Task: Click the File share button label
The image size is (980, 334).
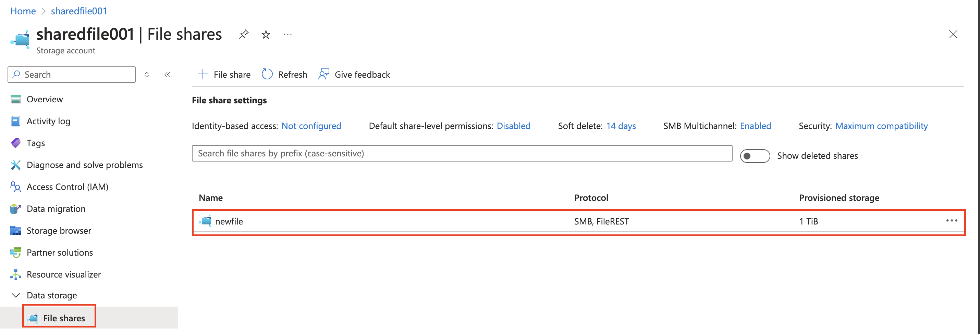Action: tap(232, 75)
